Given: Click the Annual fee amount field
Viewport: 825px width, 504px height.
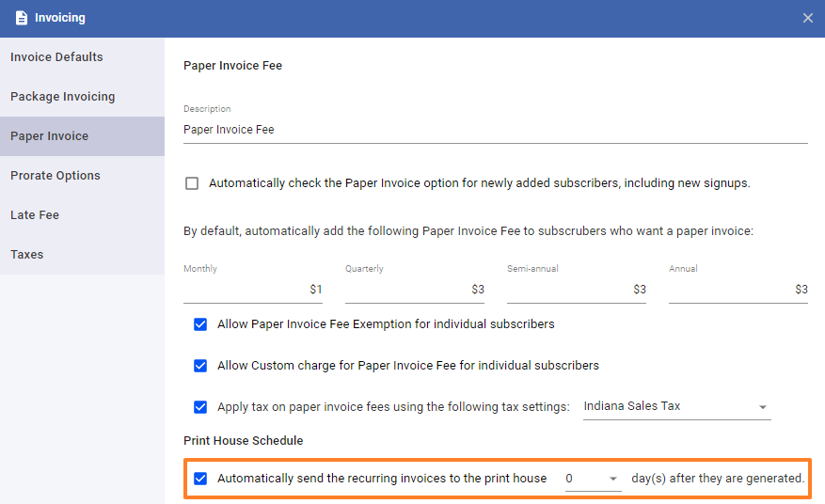Looking at the screenshot, I should pyautogui.click(x=738, y=290).
